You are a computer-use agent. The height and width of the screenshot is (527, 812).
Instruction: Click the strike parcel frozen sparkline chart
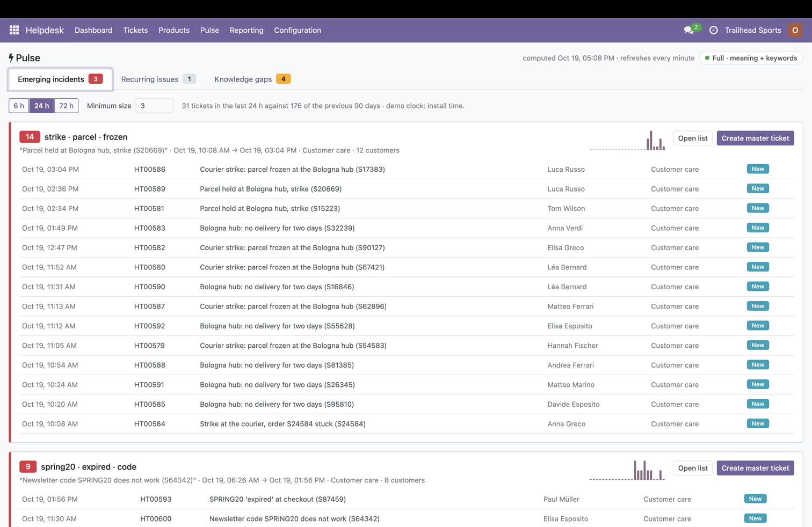point(627,141)
